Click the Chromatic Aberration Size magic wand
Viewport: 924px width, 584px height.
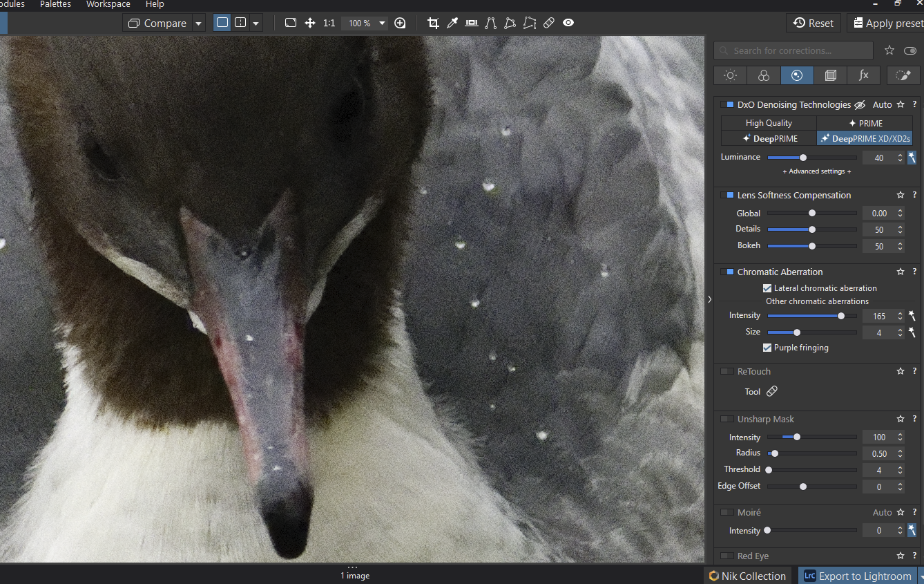pyautogui.click(x=912, y=332)
